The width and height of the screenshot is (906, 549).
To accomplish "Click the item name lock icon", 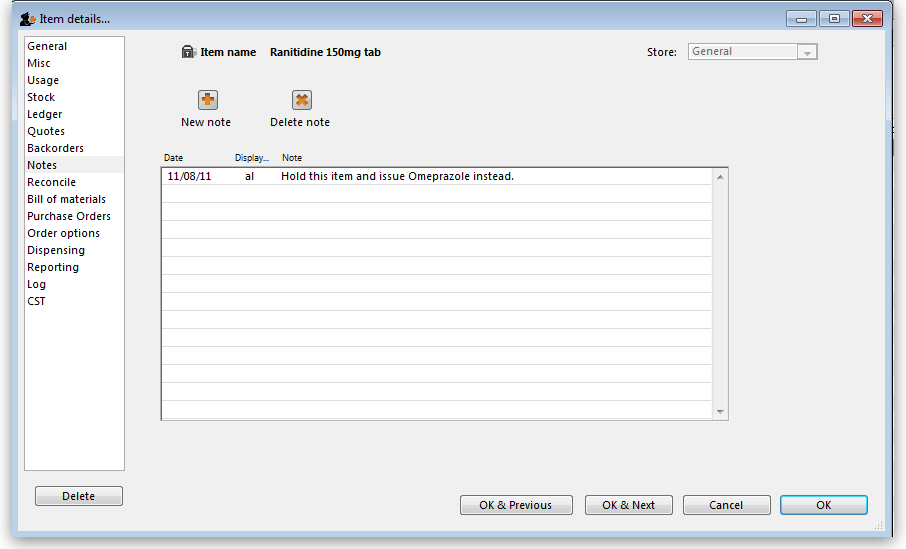I will [x=188, y=52].
